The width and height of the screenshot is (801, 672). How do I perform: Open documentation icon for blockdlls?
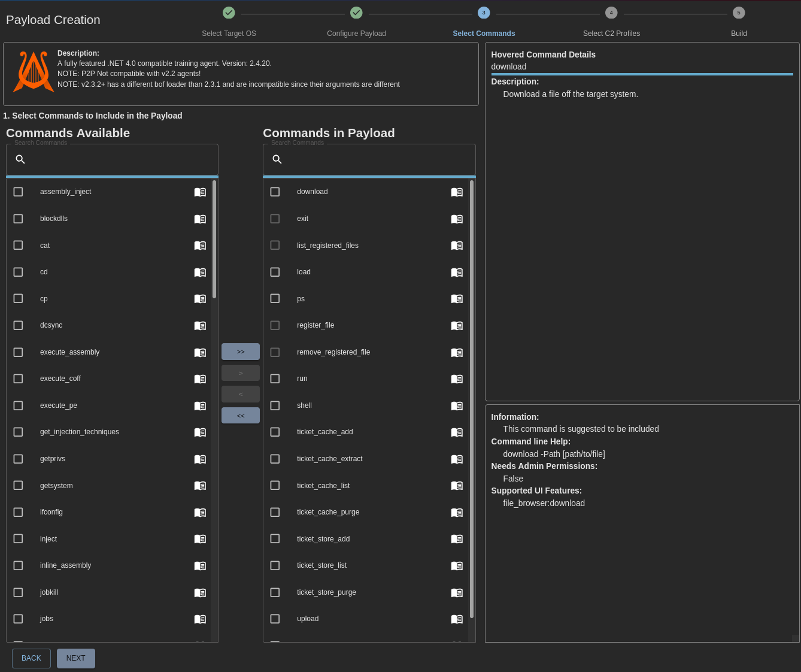pos(200,219)
